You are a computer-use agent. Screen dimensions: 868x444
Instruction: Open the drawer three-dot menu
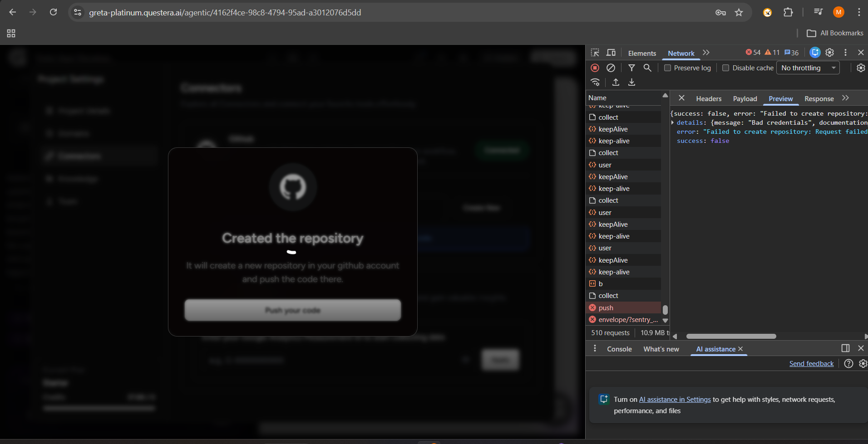pyautogui.click(x=595, y=348)
